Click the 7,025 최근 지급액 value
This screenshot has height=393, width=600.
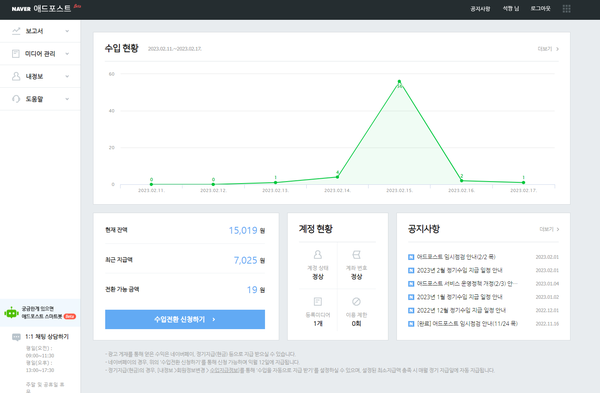(245, 260)
